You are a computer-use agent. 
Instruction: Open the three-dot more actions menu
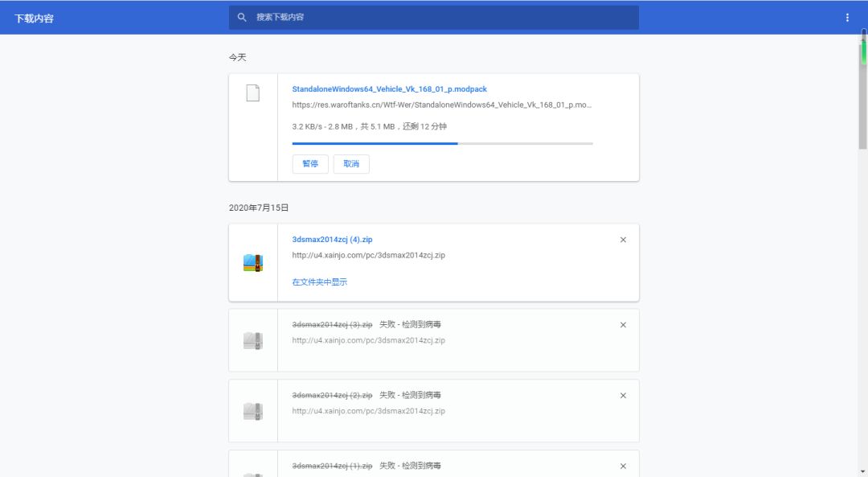[x=847, y=18]
